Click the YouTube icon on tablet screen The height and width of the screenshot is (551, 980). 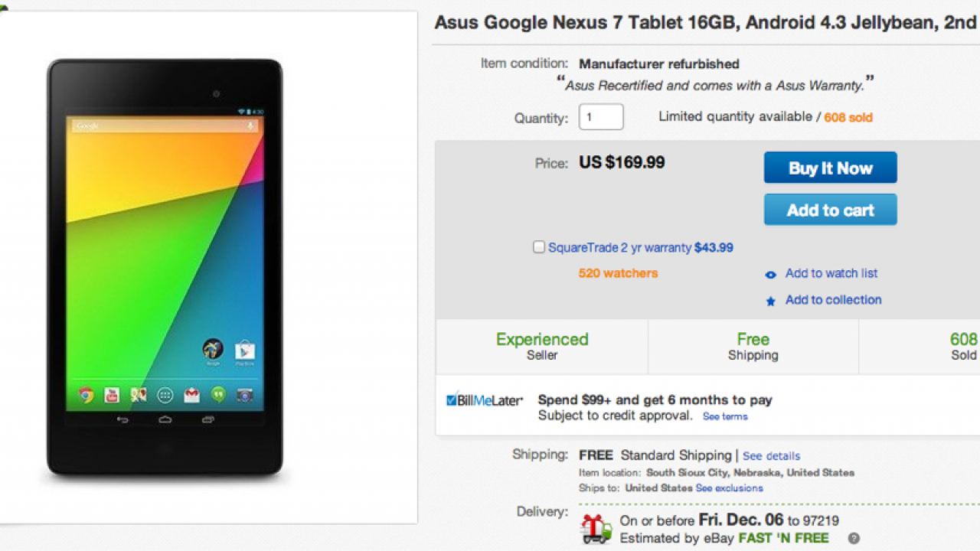tap(112, 395)
